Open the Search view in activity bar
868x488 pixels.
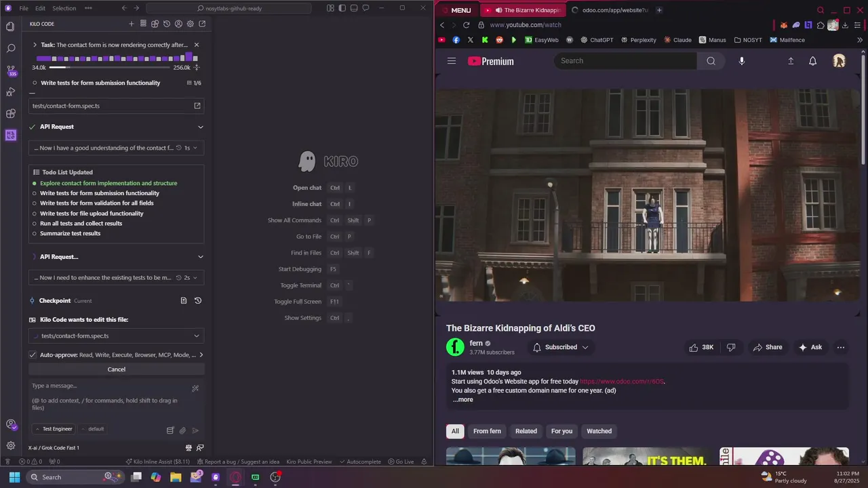pyautogui.click(x=10, y=48)
